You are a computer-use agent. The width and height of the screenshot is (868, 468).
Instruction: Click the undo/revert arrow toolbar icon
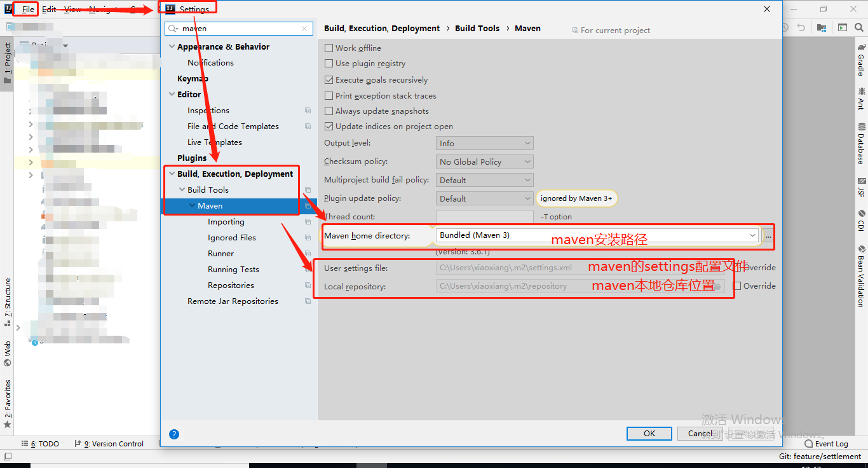click(x=801, y=27)
